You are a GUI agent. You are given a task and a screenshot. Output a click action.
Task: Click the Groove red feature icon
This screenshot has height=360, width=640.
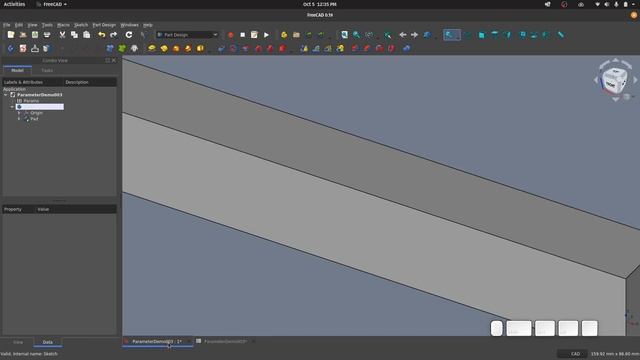pyautogui.click(x=246, y=48)
